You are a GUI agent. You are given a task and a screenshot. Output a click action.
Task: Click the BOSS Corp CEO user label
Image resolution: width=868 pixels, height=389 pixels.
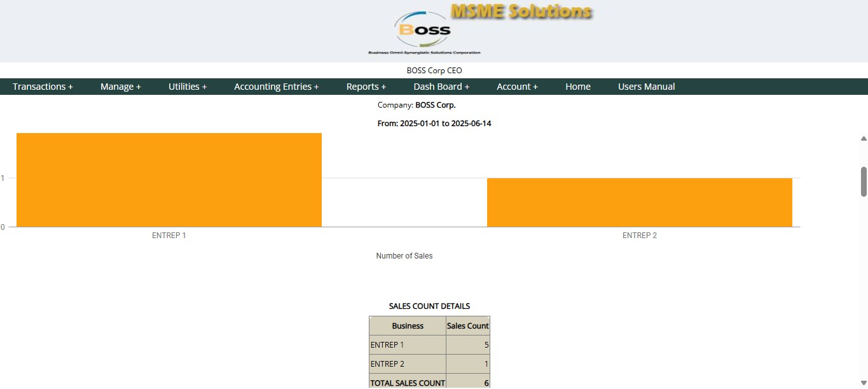[x=434, y=71]
